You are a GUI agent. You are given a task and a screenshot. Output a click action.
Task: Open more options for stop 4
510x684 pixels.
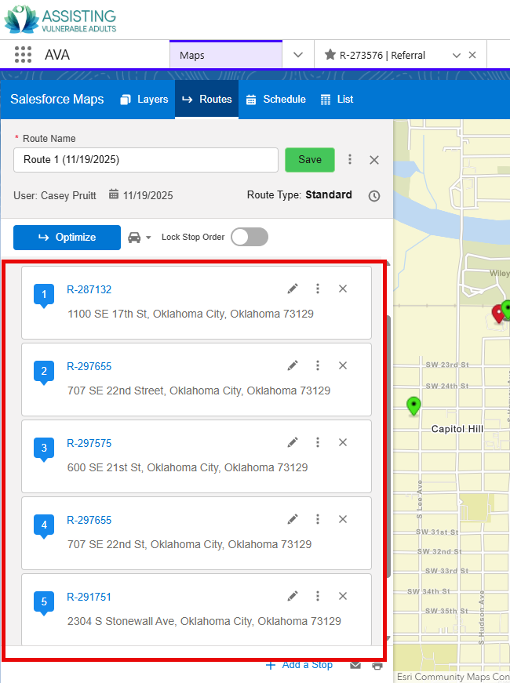tap(318, 519)
